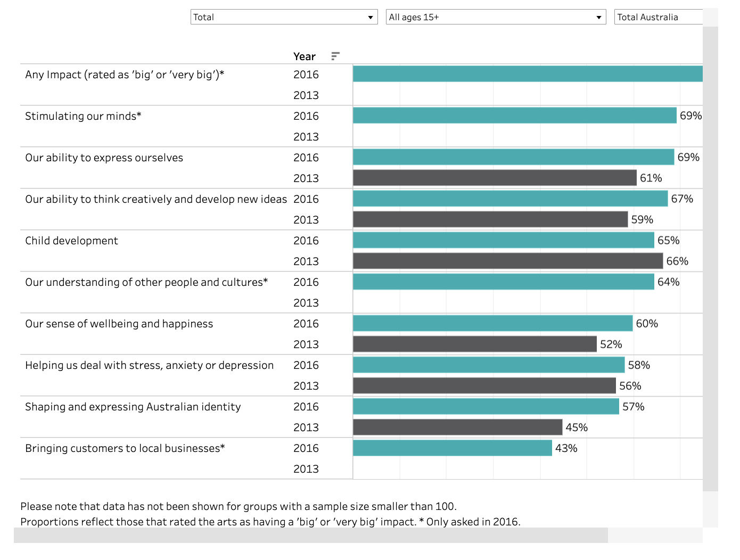Click the Year sort icon

coord(335,56)
